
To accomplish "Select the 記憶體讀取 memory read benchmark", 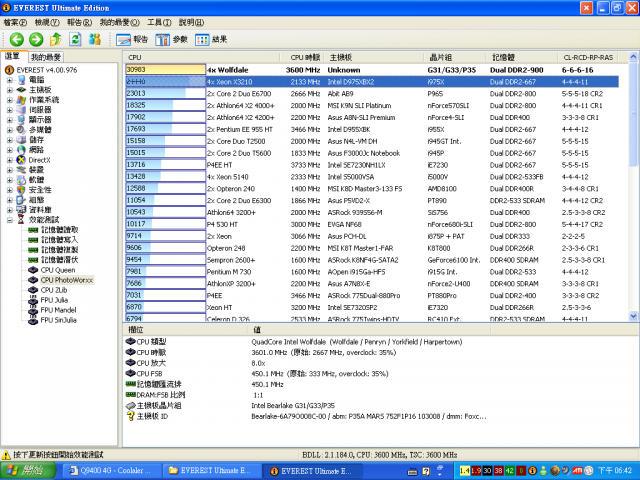I will [x=60, y=230].
